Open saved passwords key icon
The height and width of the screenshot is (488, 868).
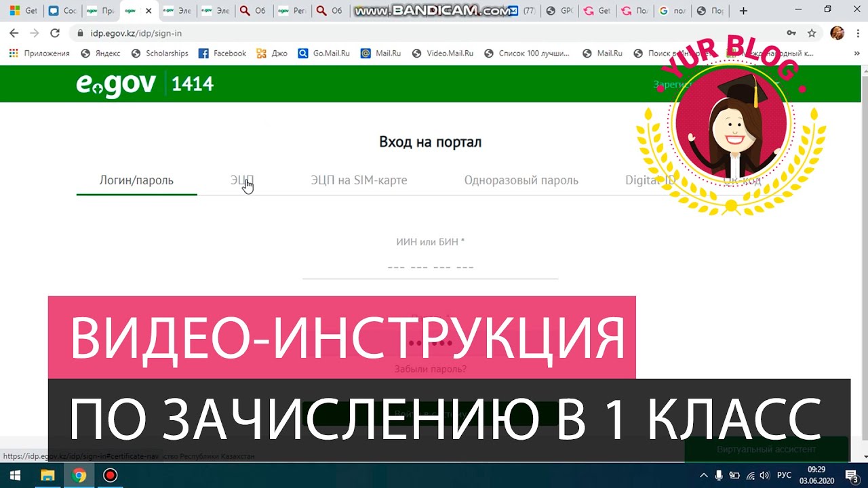(791, 33)
